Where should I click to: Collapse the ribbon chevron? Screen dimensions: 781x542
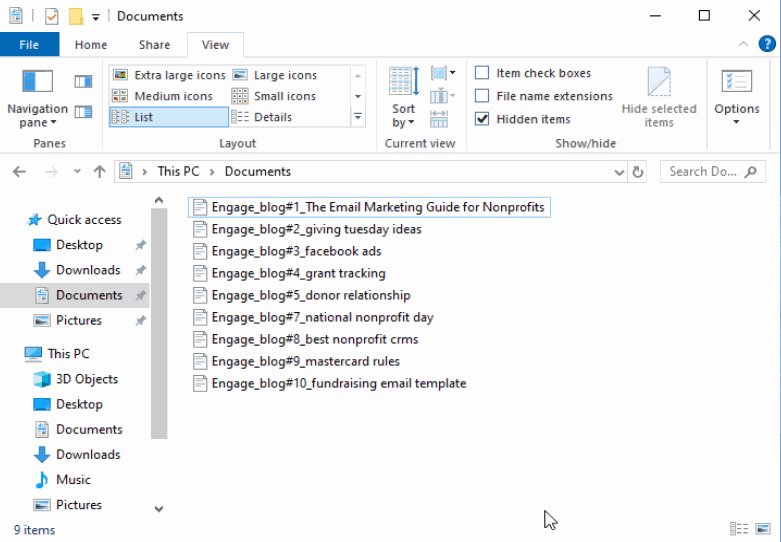743,45
